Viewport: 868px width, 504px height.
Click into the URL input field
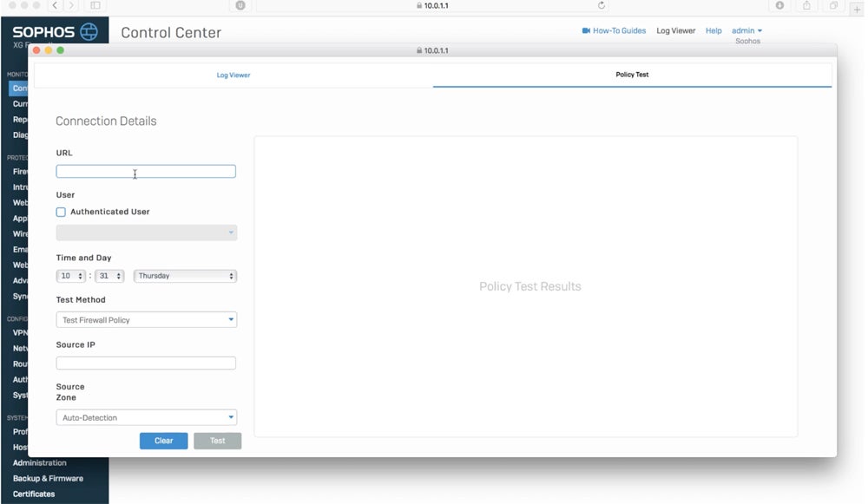tap(146, 172)
